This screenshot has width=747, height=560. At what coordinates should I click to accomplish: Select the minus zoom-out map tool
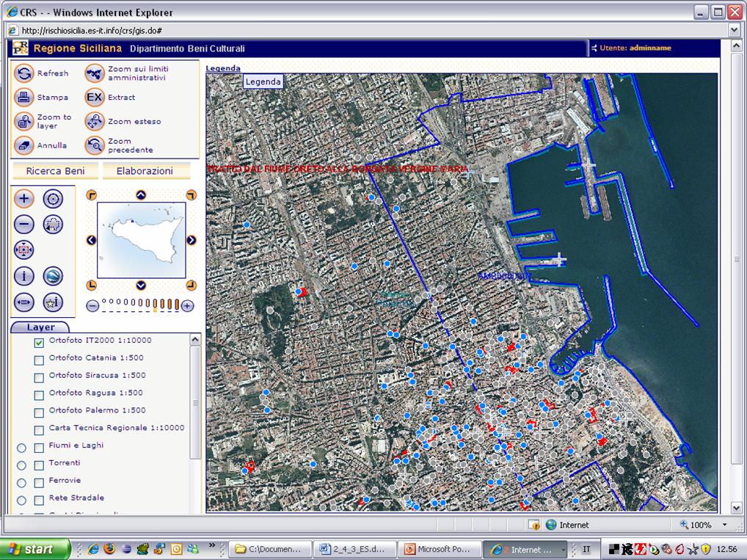coord(24,225)
